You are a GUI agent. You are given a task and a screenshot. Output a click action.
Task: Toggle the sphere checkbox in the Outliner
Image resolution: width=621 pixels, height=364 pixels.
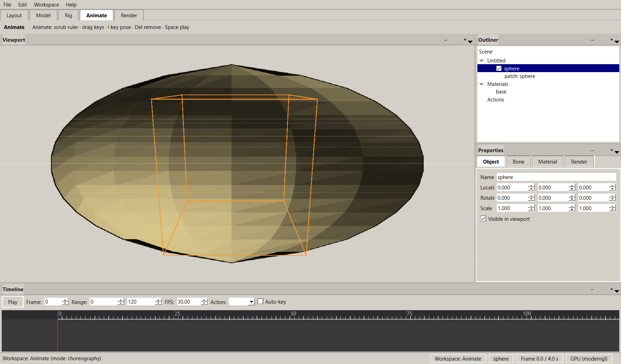tap(499, 68)
